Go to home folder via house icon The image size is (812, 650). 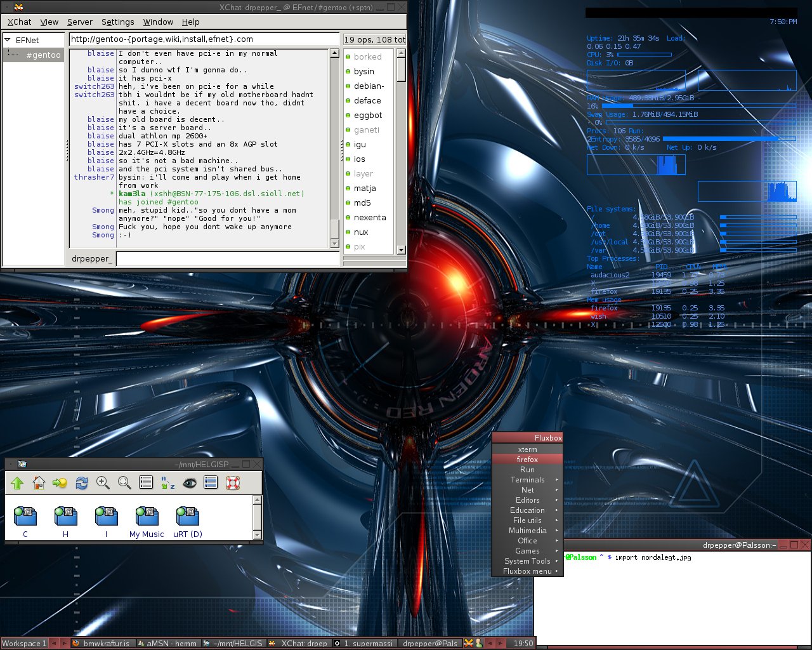[39, 483]
